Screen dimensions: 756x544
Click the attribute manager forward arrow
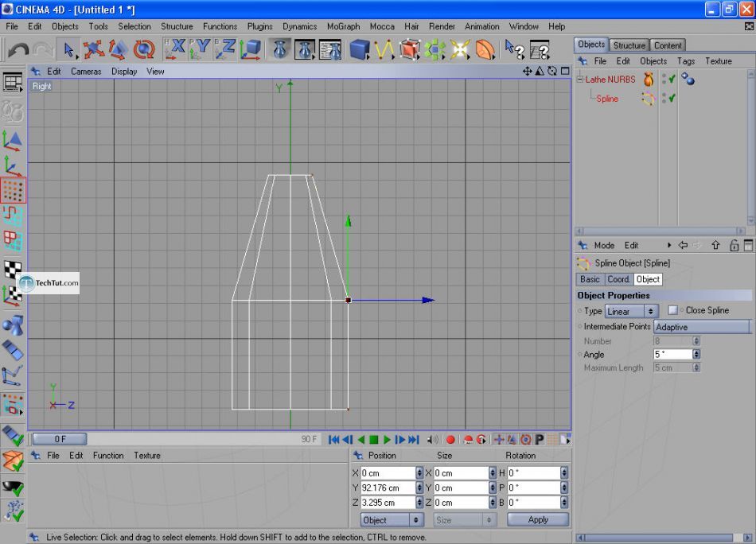697,245
